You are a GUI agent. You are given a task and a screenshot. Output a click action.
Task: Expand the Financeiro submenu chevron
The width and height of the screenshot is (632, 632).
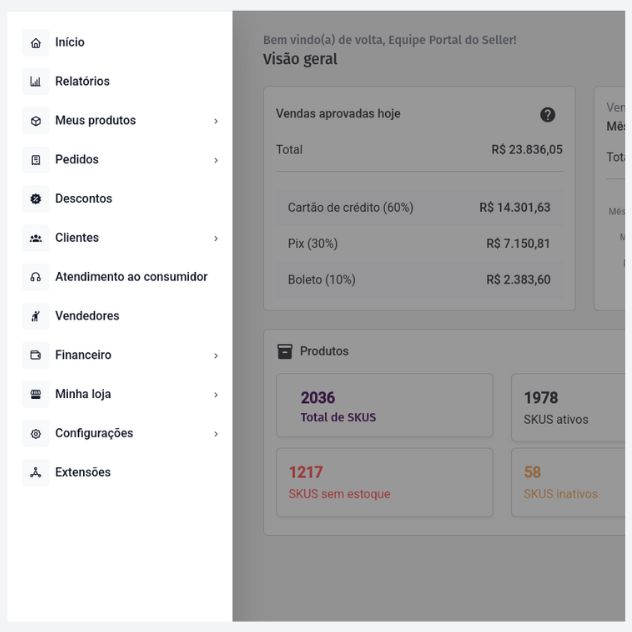(x=216, y=355)
